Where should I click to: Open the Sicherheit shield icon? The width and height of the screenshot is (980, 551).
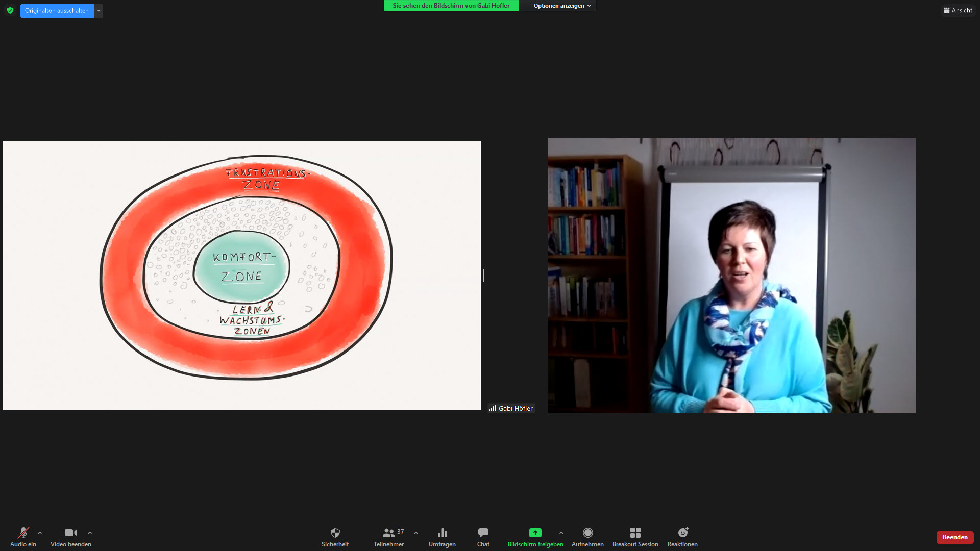pyautogui.click(x=335, y=533)
